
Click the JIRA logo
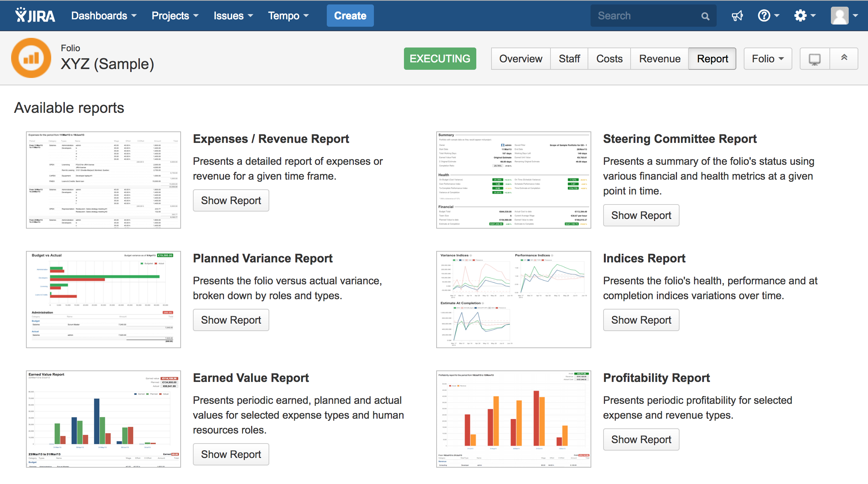tap(35, 16)
